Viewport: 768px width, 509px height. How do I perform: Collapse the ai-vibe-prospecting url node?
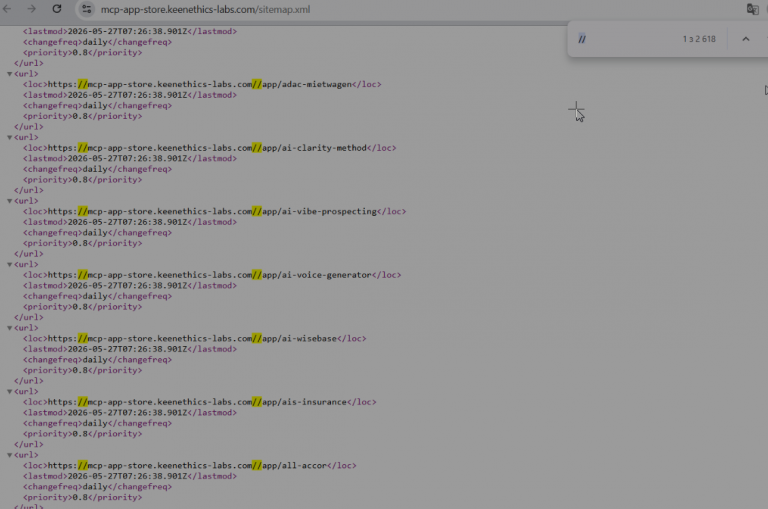pyautogui.click(x=9, y=201)
